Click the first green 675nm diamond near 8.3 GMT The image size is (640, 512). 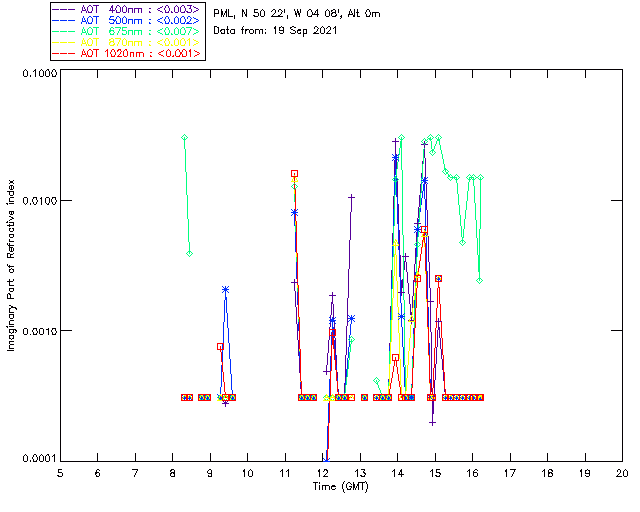point(184,138)
